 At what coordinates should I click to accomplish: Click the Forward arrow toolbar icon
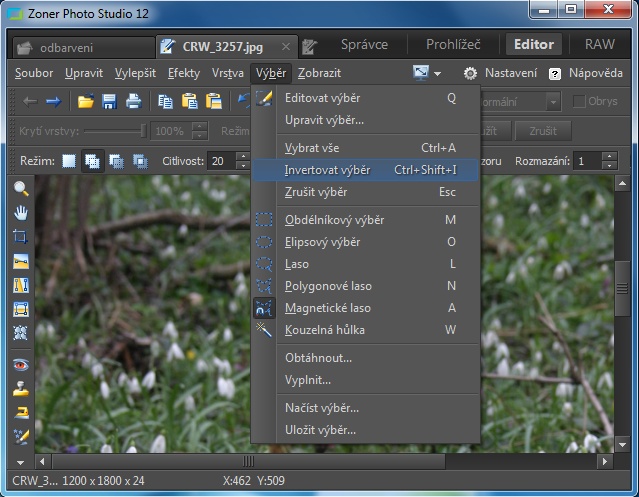coord(53,101)
